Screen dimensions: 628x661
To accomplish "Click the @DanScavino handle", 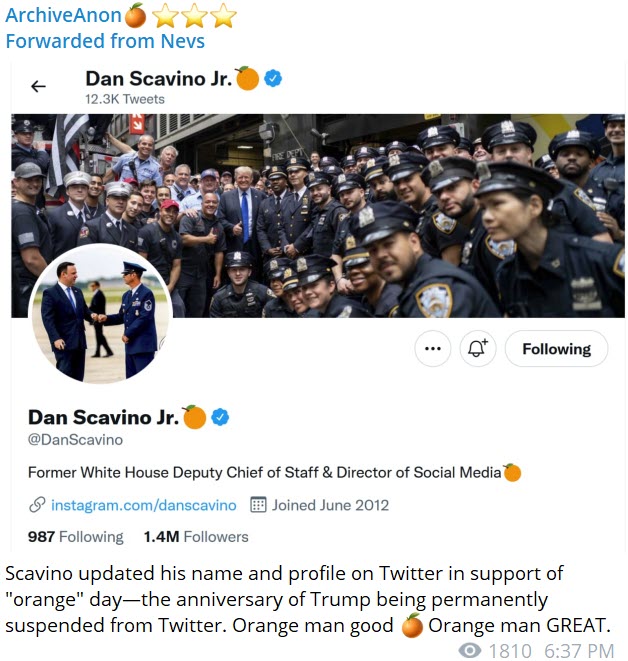I will point(75,440).
